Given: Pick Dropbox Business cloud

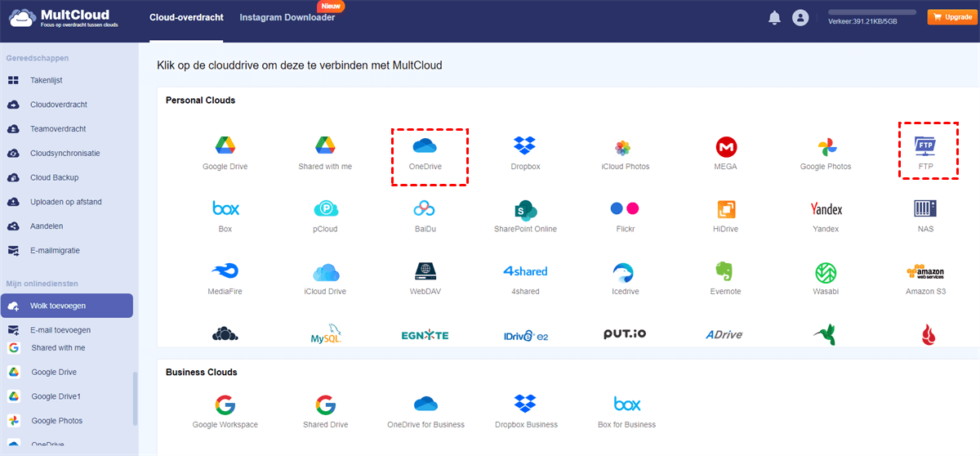Looking at the screenshot, I should [x=525, y=411].
